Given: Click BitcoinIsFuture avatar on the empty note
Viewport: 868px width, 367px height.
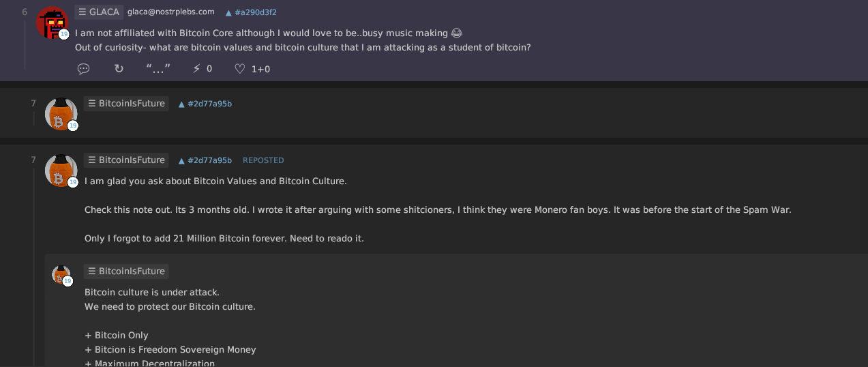Looking at the screenshot, I should click(61, 113).
